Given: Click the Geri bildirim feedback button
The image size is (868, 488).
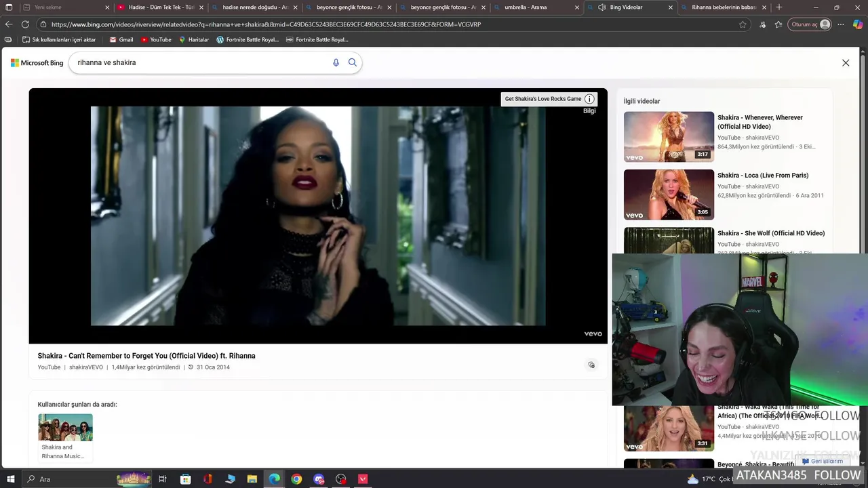Looking at the screenshot, I should tap(821, 461).
